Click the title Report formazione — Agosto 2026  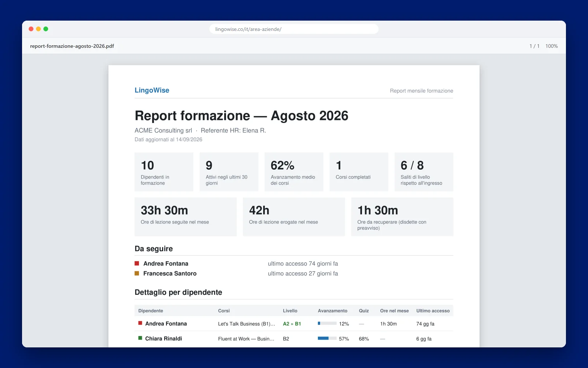click(241, 116)
